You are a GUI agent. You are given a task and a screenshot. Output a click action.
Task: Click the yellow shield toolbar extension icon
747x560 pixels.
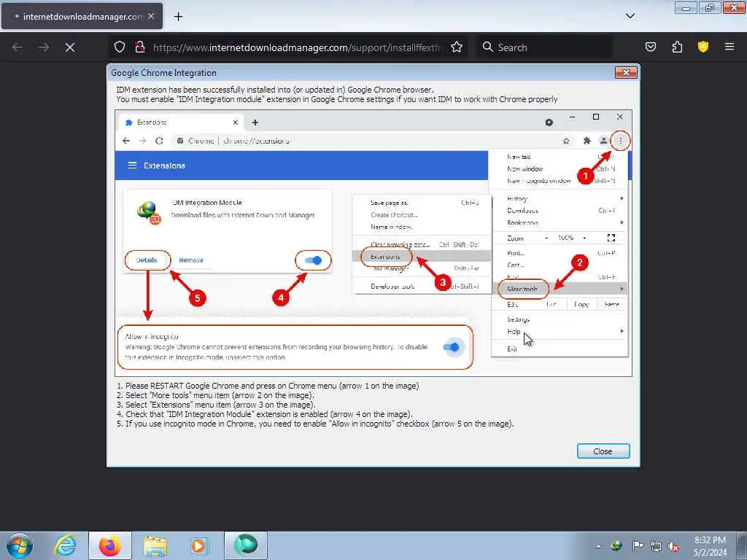(703, 47)
